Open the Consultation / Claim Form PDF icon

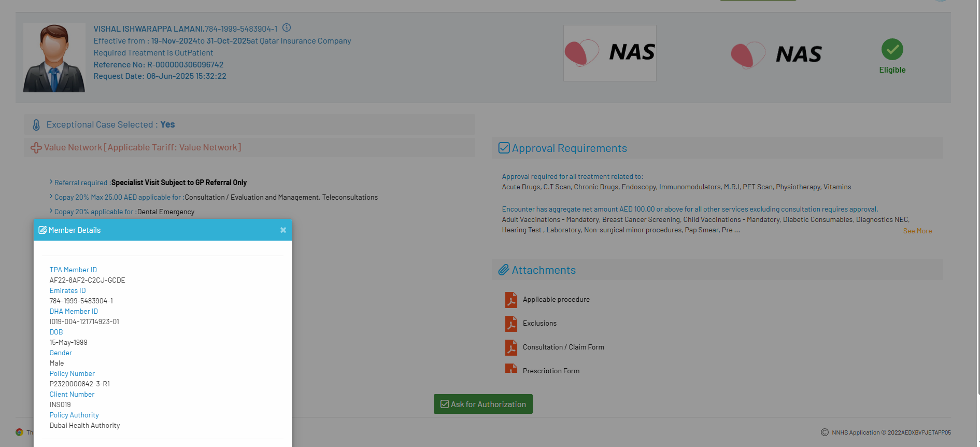pos(511,347)
